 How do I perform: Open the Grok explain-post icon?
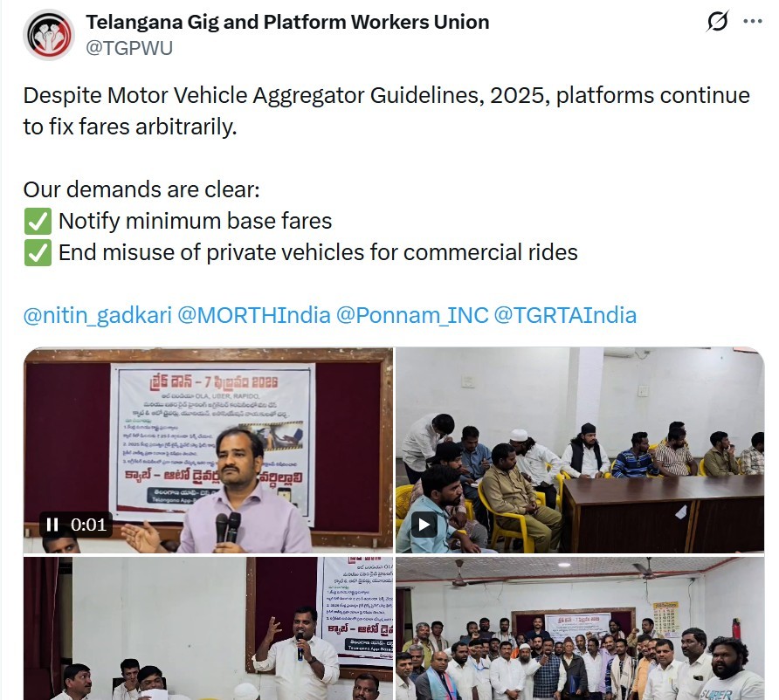coord(717,21)
